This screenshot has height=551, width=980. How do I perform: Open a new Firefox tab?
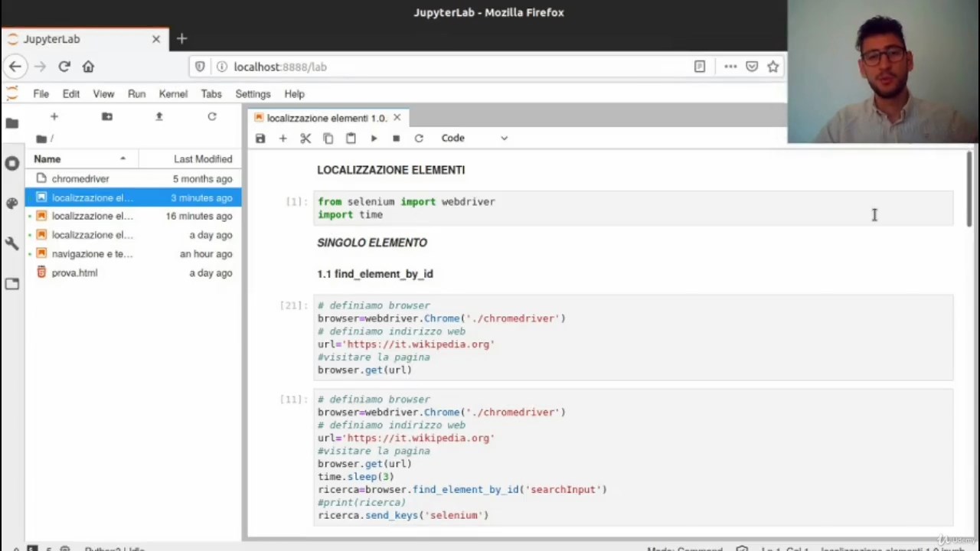(x=181, y=38)
